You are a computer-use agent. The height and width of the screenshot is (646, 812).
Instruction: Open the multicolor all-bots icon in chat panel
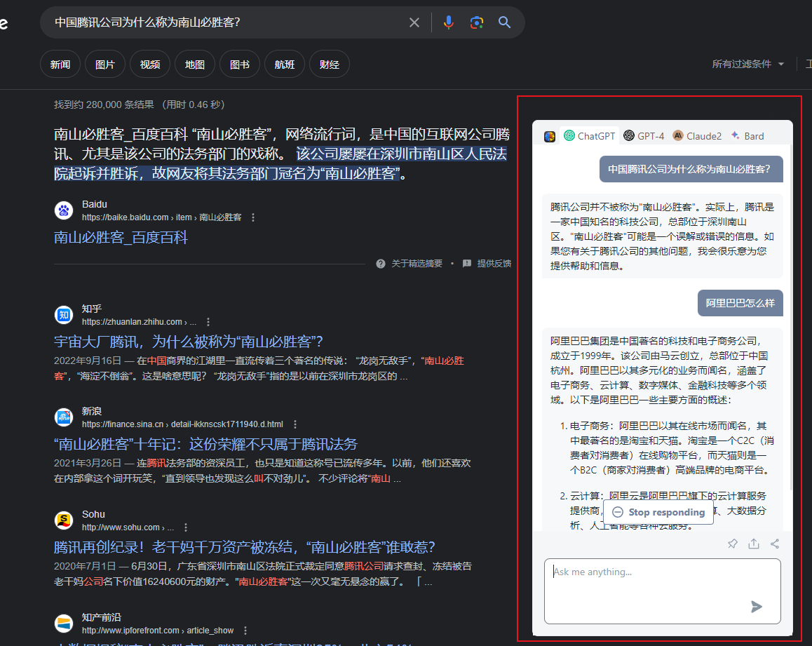tap(550, 136)
